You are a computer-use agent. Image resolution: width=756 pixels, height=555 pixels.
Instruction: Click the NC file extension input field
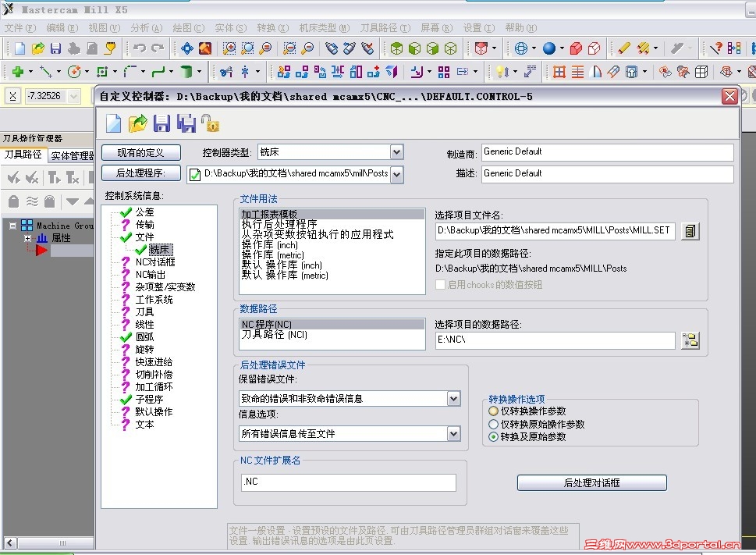[348, 482]
